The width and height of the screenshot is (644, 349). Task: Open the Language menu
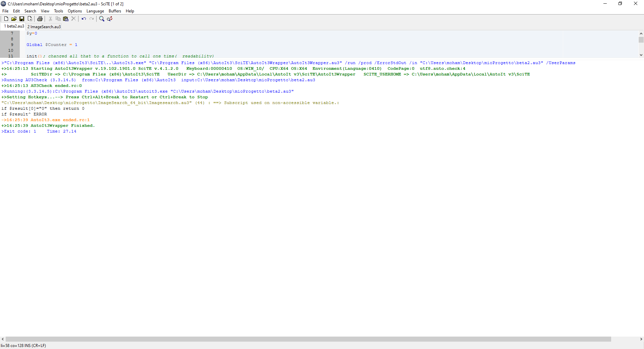coord(95,11)
